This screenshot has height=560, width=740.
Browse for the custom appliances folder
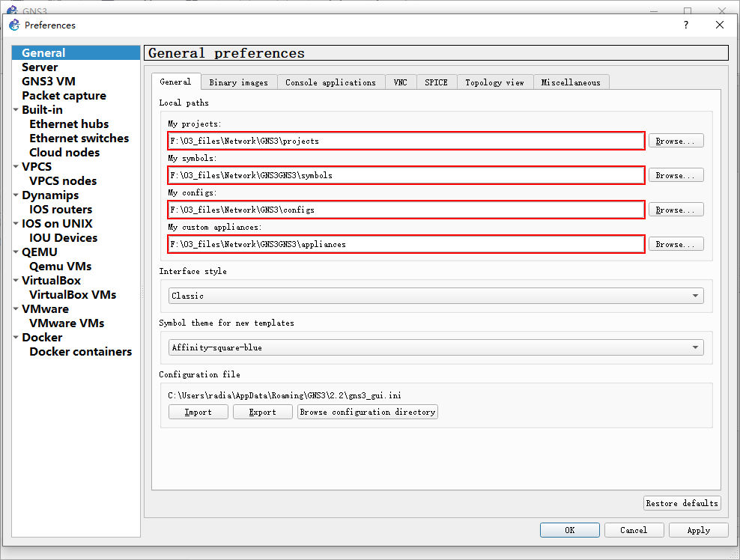click(676, 244)
